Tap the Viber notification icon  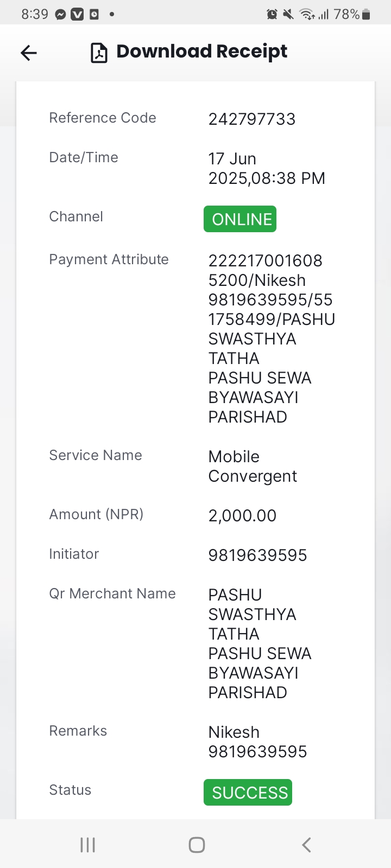pos(78,15)
